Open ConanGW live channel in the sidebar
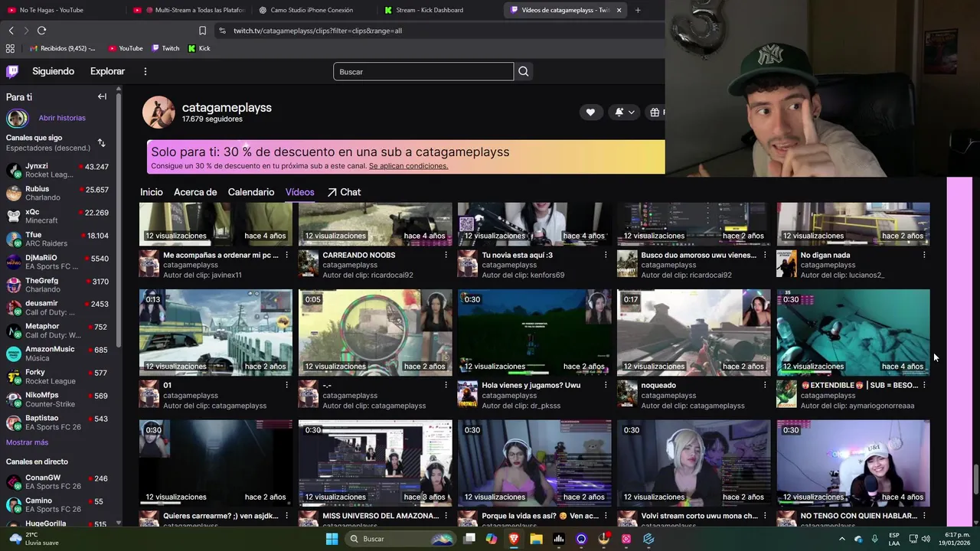 [x=57, y=482]
